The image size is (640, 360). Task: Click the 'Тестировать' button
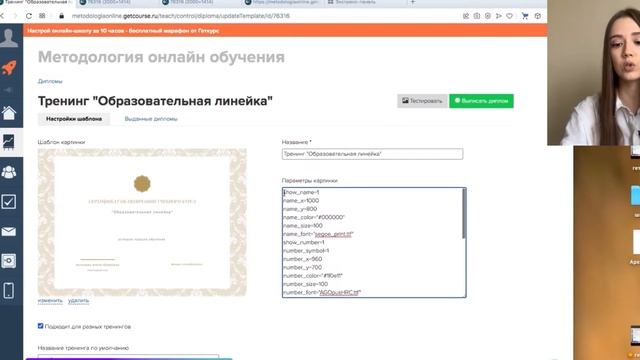tap(422, 101)
